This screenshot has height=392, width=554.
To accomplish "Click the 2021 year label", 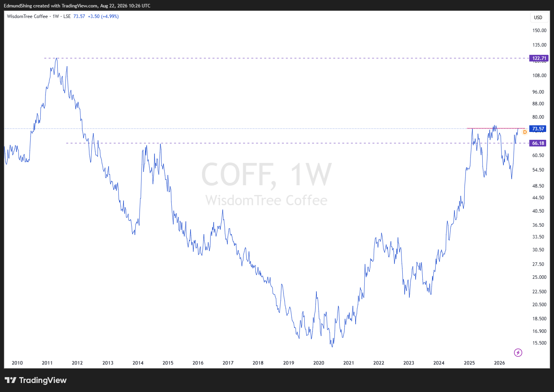I will (349, 363).
